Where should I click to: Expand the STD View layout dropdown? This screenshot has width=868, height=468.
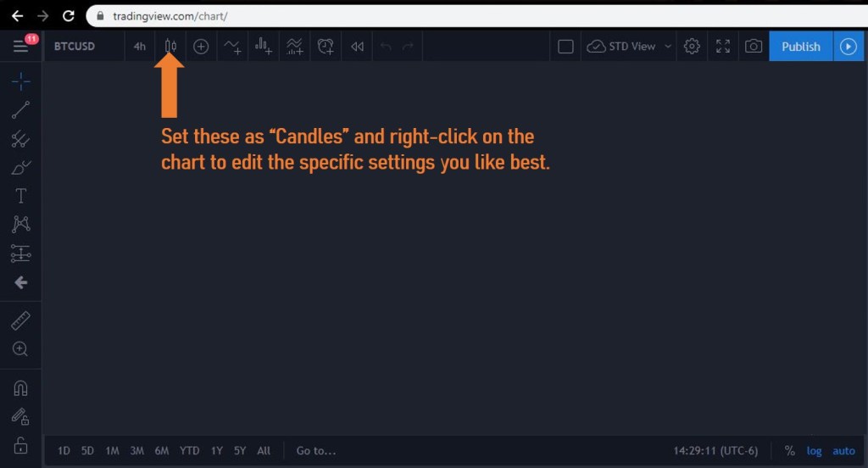tap(667, 47)
